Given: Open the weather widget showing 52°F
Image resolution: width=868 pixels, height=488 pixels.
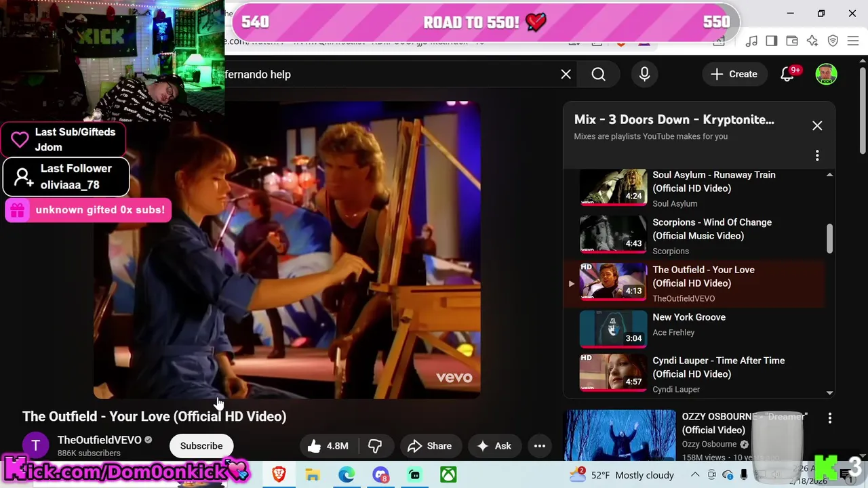Looking at the screenshot, I should pyautogui.click(x=621, y=475).
